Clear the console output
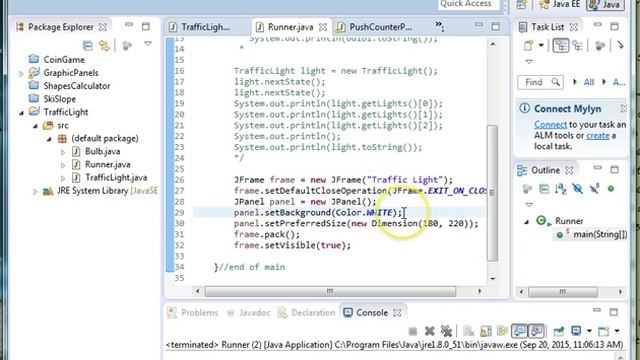The width and height of the screenshot is (640, 360). coord(469,331)
